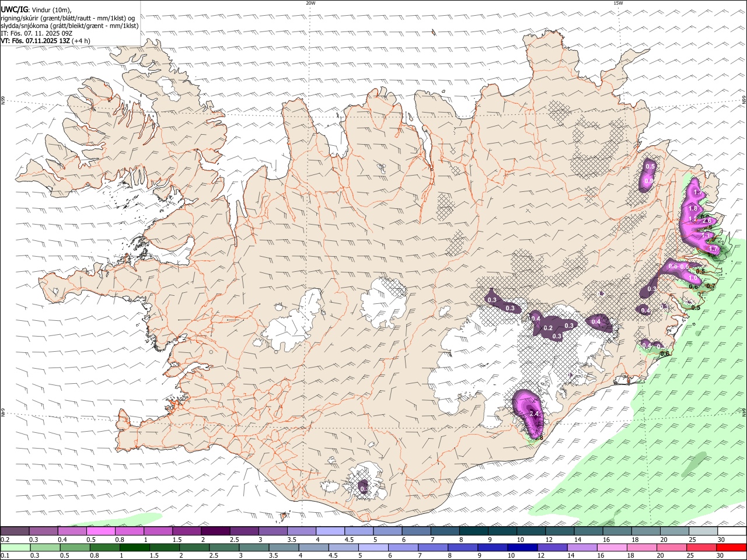Pick the upper legend swatch labeled 2.5
The image size is (747, 560).
click(x=244, y=531)
